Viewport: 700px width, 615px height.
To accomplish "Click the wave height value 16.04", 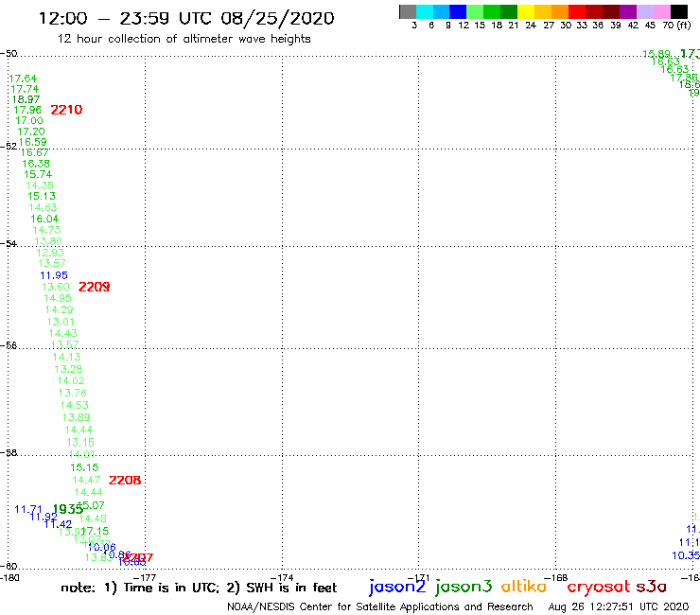I will pos(44,219).
